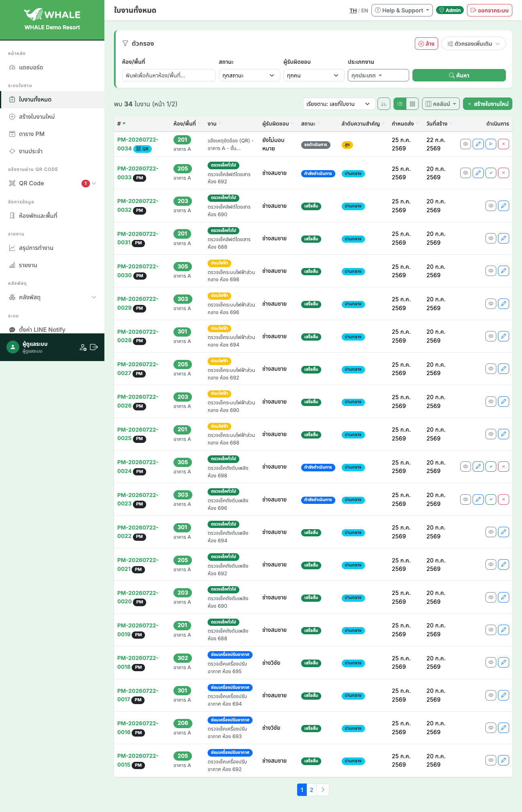This screenshot has height=812, width=522.
Task: Click the start (play) icon for PM-20260722-0034
Action: [491, 144]
